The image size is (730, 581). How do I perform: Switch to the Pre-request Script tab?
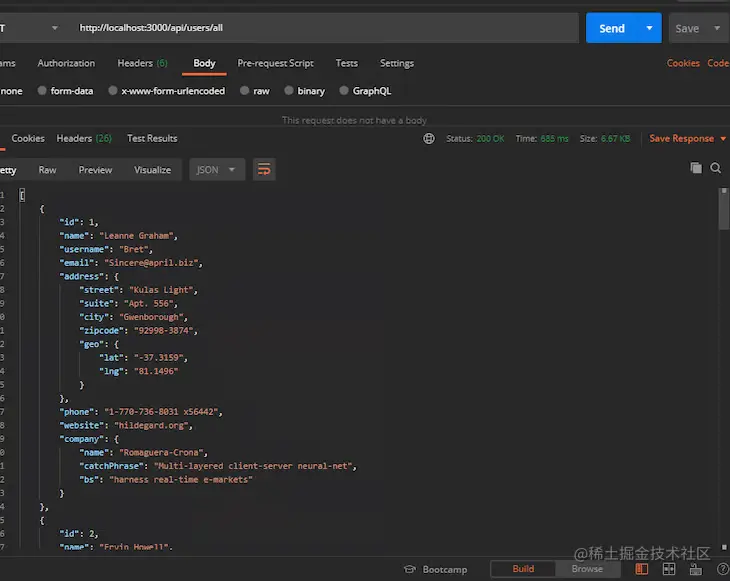click(275, 63)
